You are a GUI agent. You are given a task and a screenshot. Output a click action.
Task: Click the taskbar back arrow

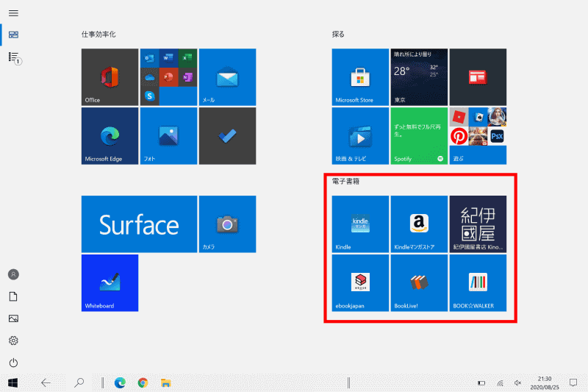pyautogui.click(x=46, y=383)
